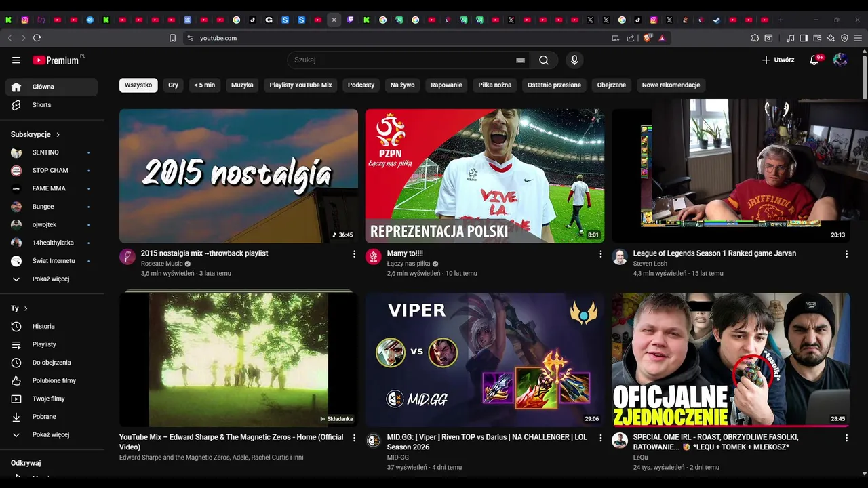The width and height of the screenshot is (868, 488).
Task: Select the Na żywo filter chip
Action: (402, 85)
